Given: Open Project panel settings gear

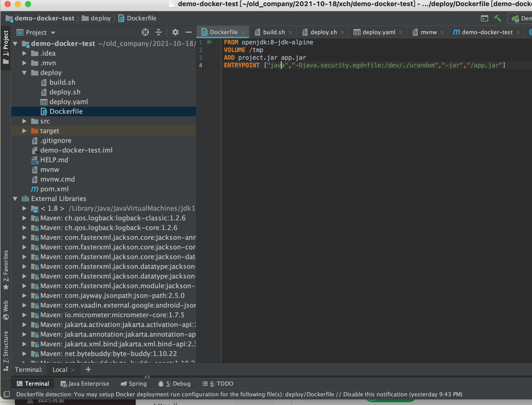Looking at the screenshot, I should [x=175, y=32].
